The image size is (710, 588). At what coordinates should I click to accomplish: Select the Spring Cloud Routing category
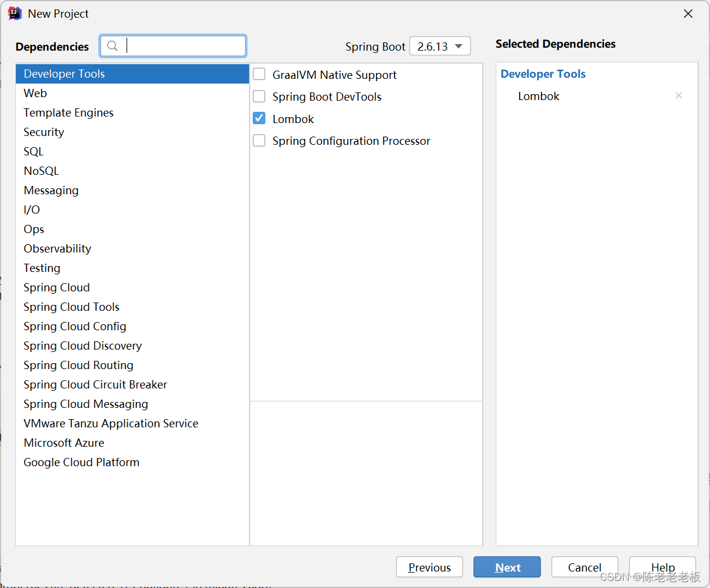(x=132, y=365)
